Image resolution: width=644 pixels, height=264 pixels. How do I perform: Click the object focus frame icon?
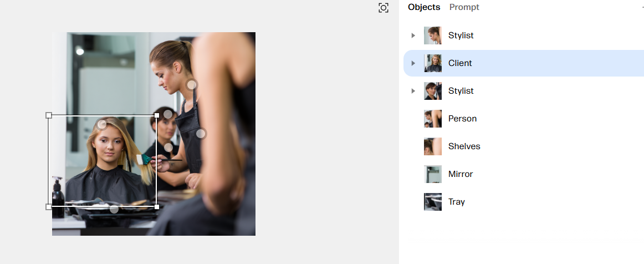click(383, 8)
